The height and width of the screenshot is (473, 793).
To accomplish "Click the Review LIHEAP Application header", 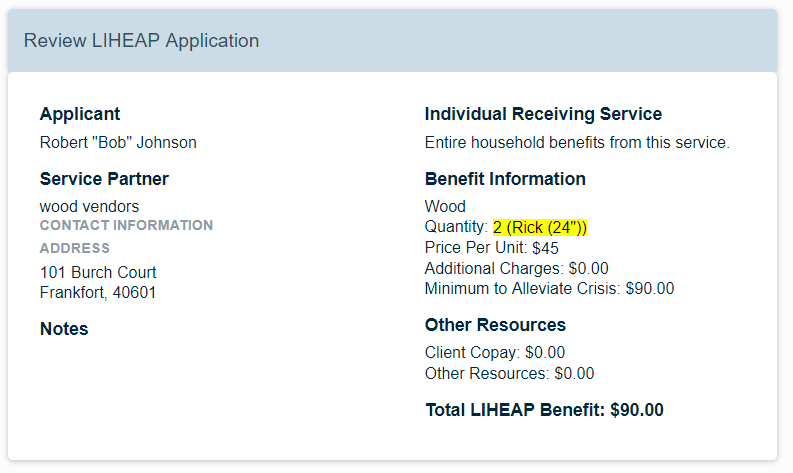I will point(141,41).
